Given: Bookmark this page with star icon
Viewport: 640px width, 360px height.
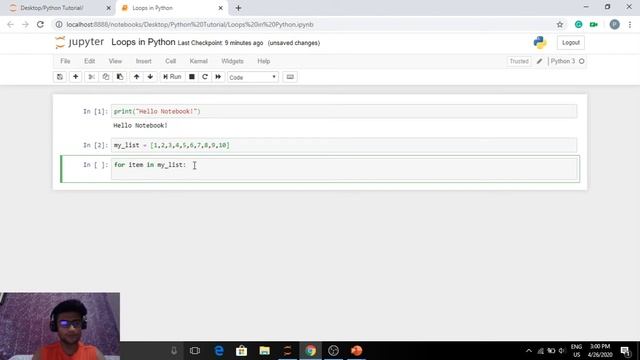Looking at the screenshot, I should point(560,24).
